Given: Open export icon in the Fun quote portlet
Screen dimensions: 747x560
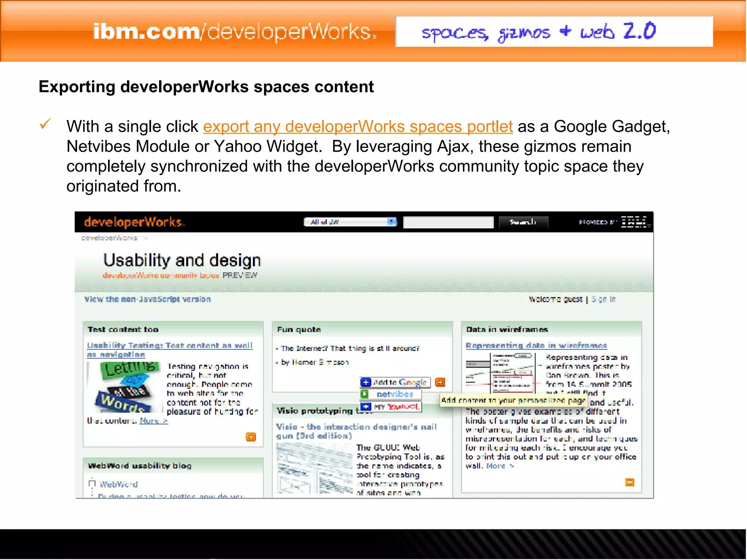Looking at the screenshot, I should pos(440,382).
